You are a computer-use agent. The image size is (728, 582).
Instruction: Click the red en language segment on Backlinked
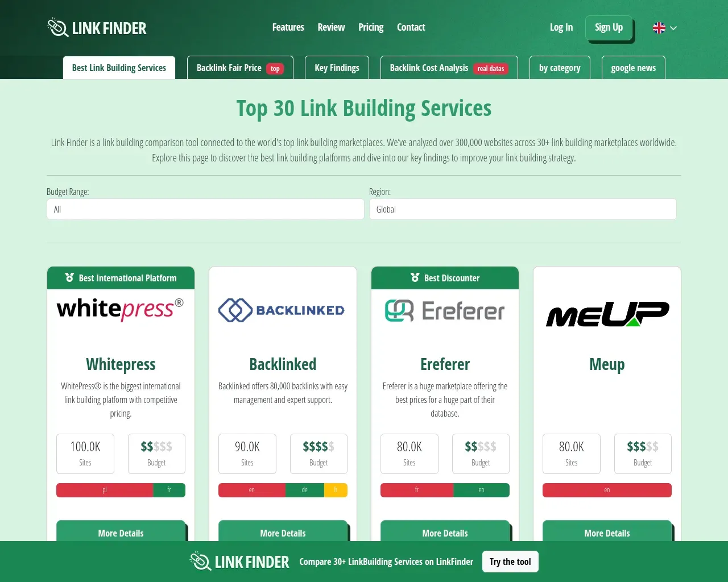252,490
